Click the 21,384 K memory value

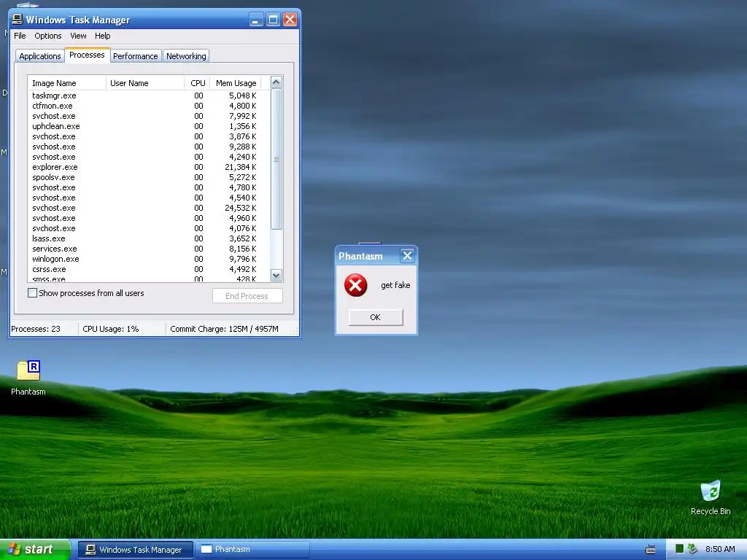click(x=241, y=167)
